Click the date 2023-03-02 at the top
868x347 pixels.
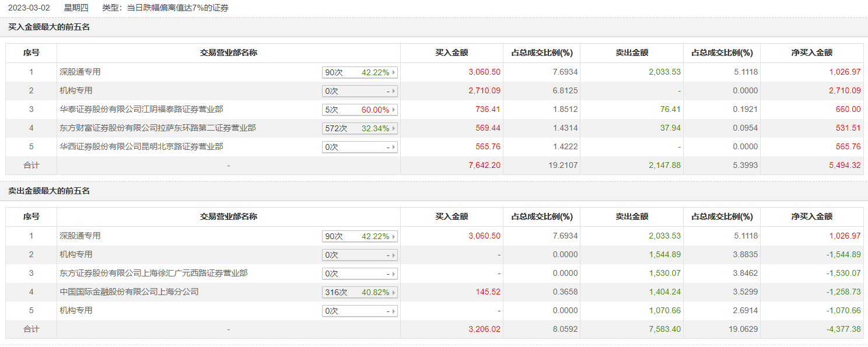point(29,8)
